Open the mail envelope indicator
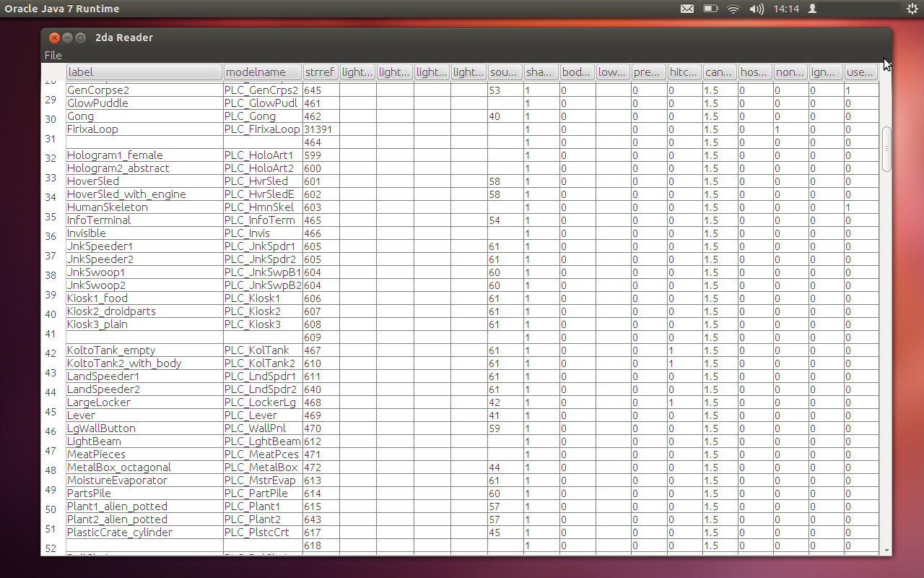 [x=687, y=9]
